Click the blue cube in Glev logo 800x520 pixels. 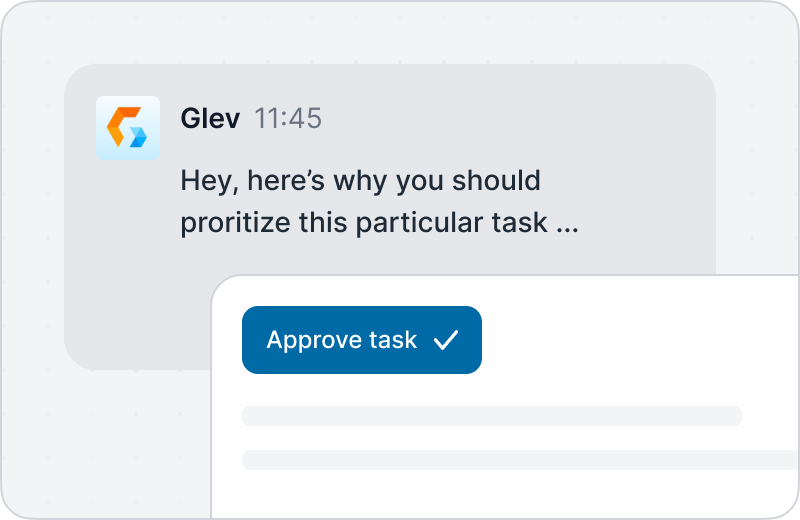point(138,137)
